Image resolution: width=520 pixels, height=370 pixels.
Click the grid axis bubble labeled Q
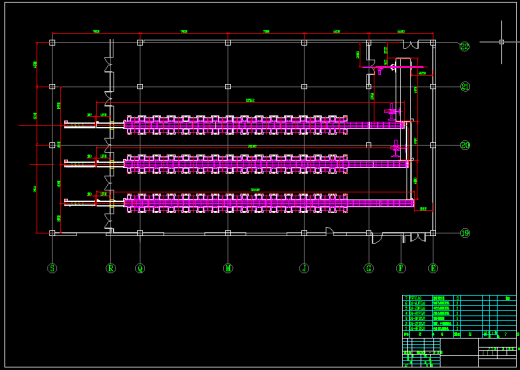(x=140, y=268)
